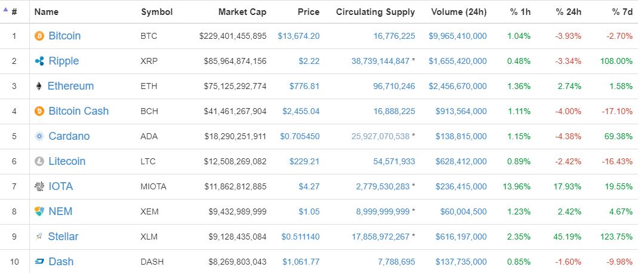Click the Stellar rocket logo icon
This screenshot has height=273, width=644.
point(39,237)
